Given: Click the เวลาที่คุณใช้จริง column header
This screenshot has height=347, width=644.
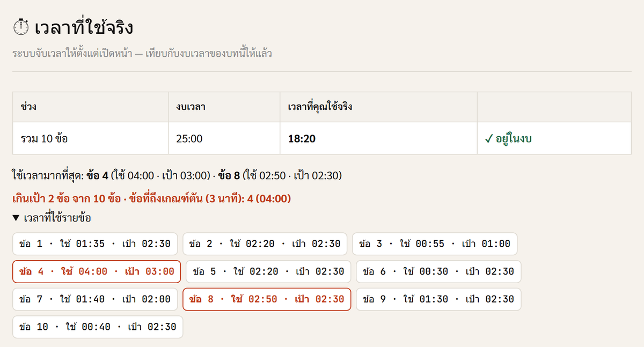Looking at the screenshot, I should tap(378, 107).
